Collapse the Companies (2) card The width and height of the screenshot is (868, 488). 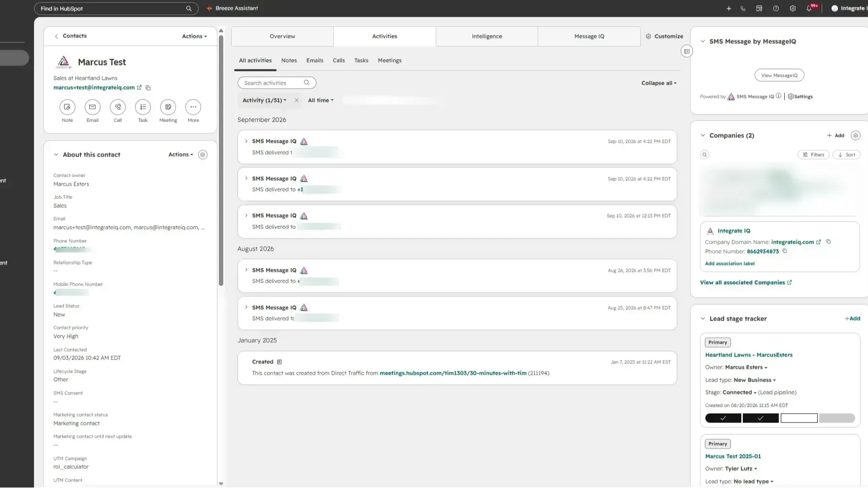[x=703, y=135]
